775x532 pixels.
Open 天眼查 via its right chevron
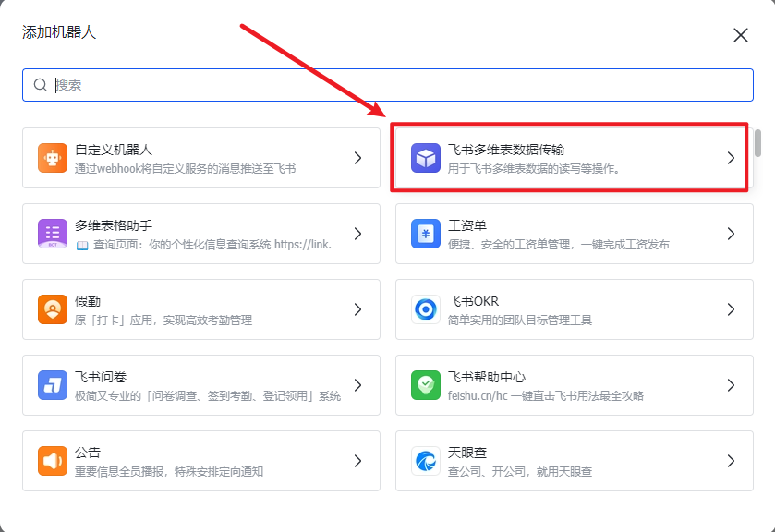pos(731,461)
